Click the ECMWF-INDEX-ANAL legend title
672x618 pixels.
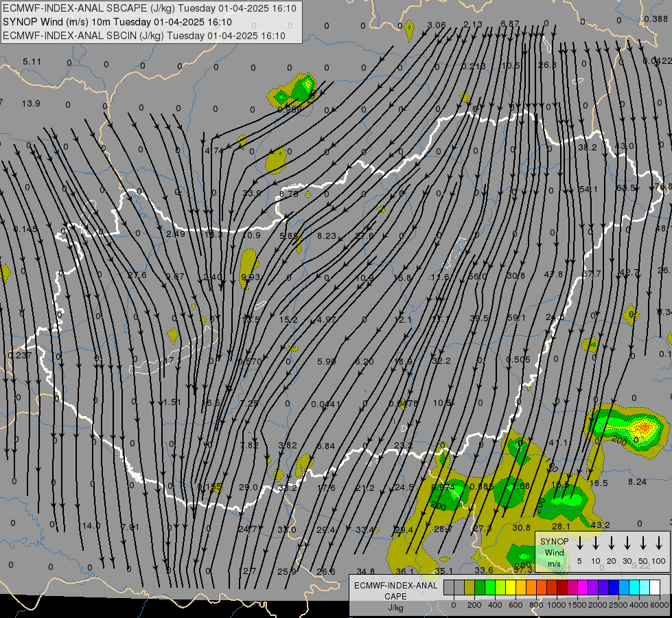(x=395, y=586)
